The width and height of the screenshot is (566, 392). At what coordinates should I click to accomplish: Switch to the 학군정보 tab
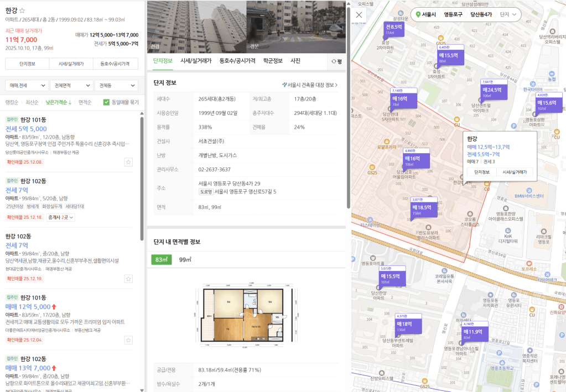pos(273,61)
